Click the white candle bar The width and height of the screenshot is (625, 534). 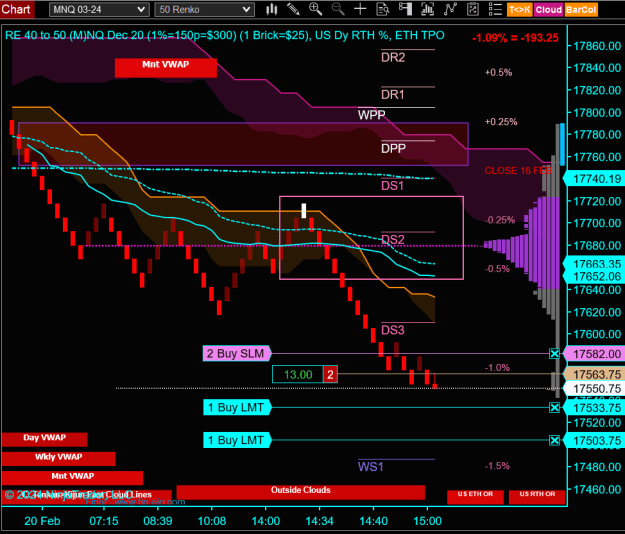coord(304,210)
